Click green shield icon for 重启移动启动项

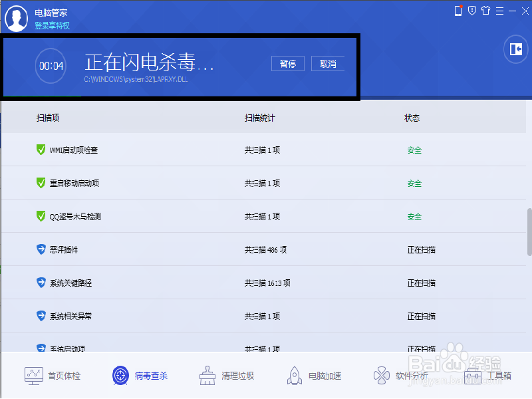pyautogui.click(x=41, y=183)
